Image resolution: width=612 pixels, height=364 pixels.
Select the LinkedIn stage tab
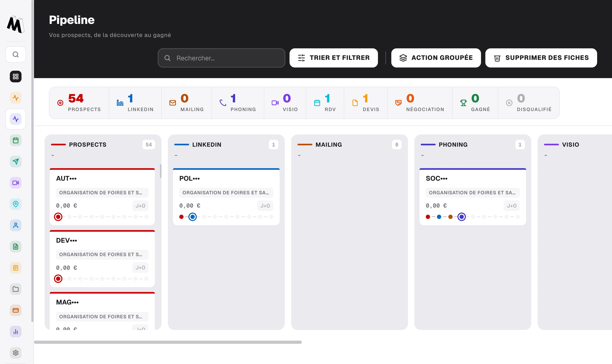pos(135,103)
